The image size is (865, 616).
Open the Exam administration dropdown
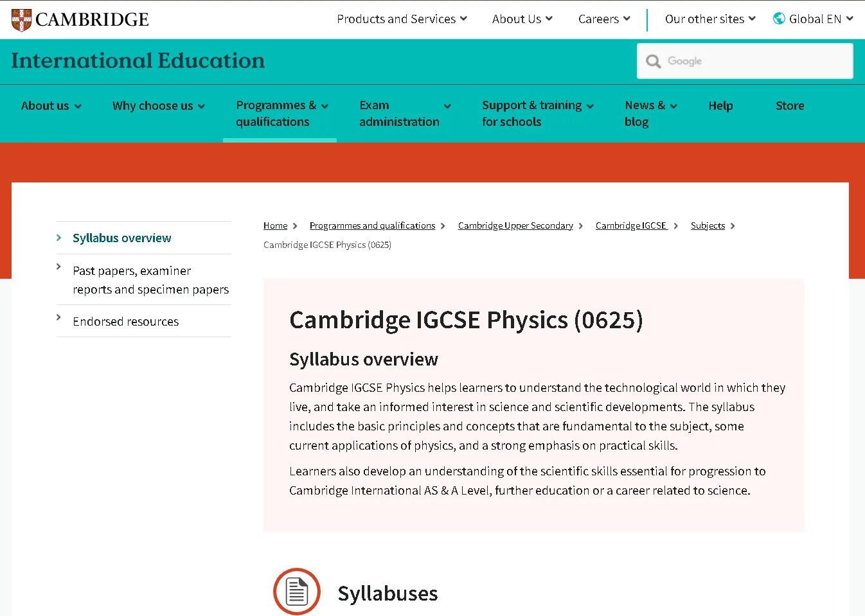click(x=400, y=114)
